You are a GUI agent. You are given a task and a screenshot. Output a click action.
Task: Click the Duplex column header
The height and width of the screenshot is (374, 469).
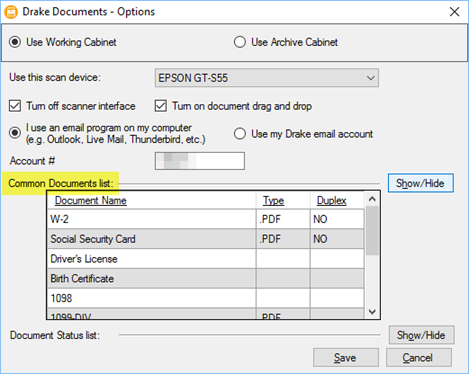(331, 200)
